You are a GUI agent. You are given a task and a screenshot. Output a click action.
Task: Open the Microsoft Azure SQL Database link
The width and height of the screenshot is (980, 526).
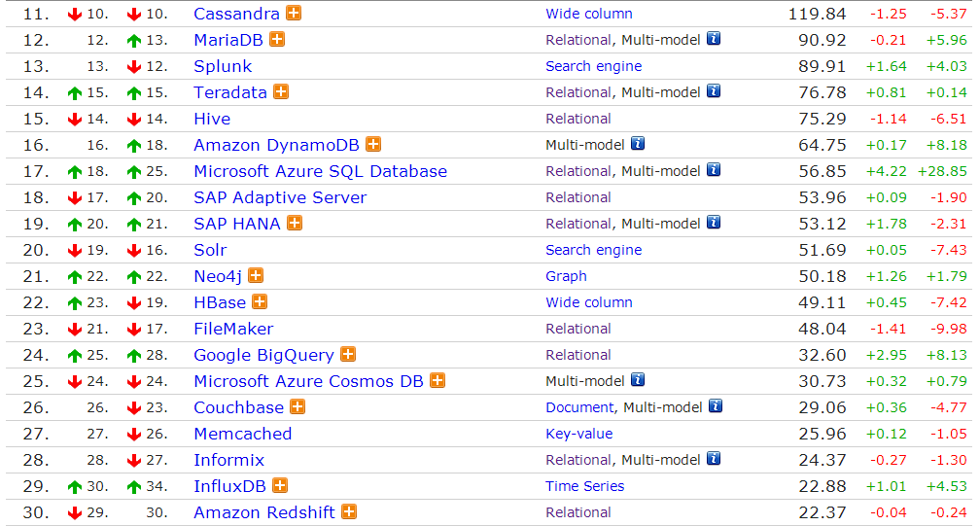click(320, 171)
